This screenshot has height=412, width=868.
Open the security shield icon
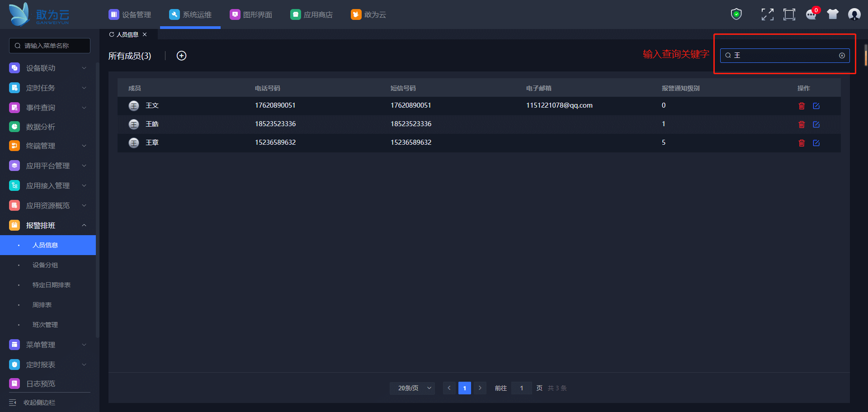(x=736, y=14)
